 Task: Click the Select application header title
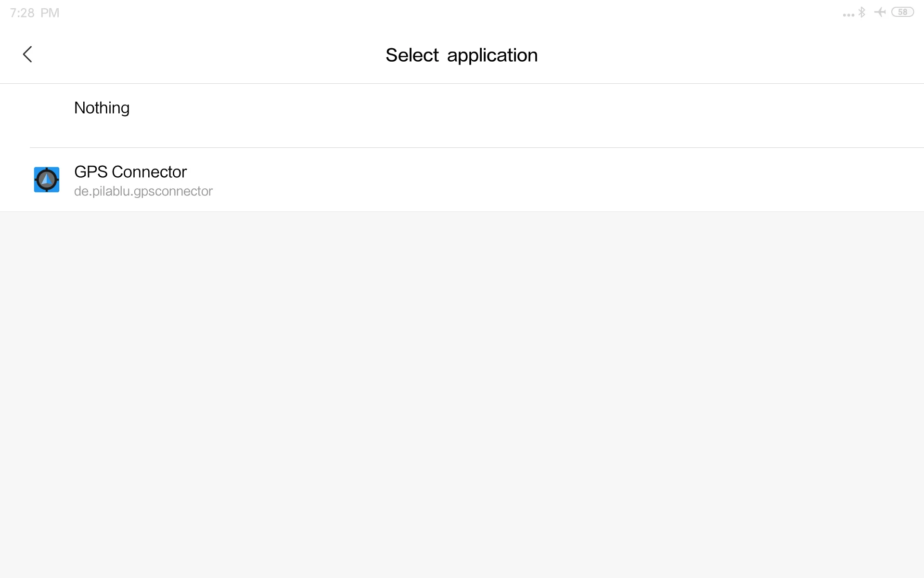pos(462,55)
